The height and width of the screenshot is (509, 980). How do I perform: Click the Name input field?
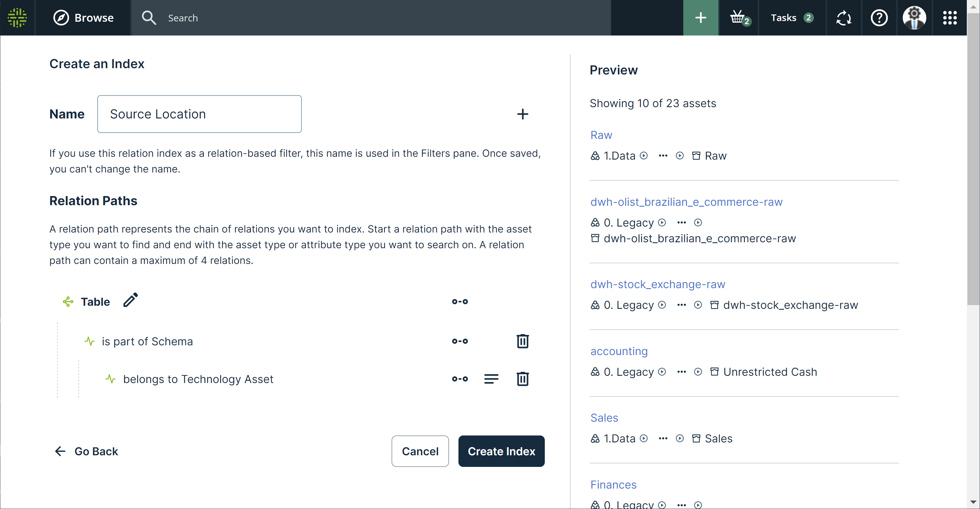point(199,114)
